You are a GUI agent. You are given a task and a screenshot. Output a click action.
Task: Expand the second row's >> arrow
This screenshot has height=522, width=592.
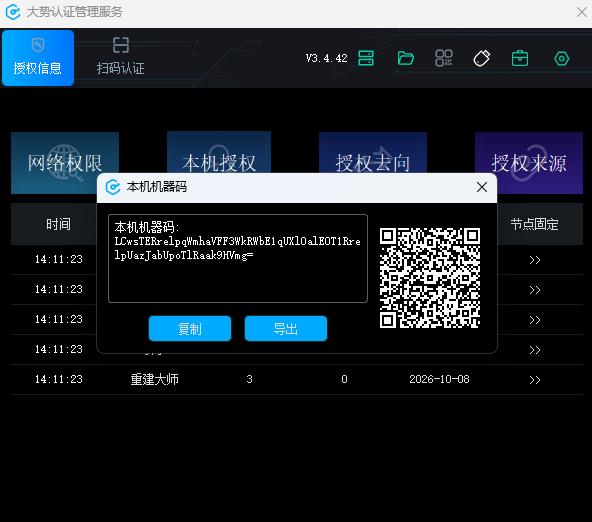(535, 290)
